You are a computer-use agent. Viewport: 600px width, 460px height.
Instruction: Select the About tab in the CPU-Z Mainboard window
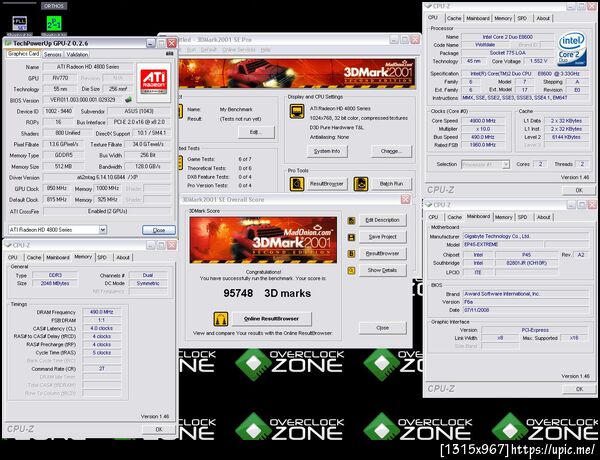point(543,217)
